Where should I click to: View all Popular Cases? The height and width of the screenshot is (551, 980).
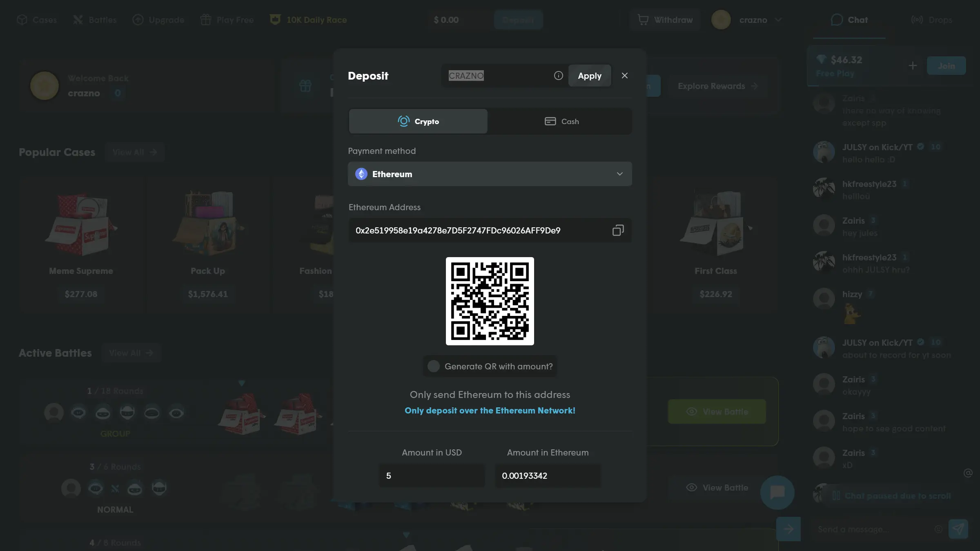coord(134,152)
